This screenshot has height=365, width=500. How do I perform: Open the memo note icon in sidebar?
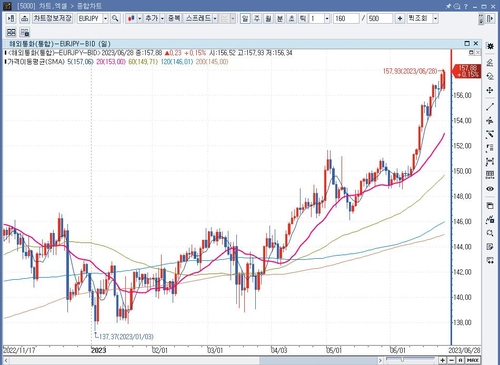[x=490, y=247]
